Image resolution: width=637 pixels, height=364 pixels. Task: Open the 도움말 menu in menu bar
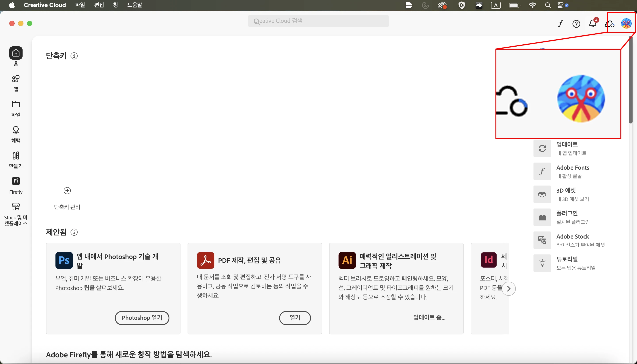point(134,5)
